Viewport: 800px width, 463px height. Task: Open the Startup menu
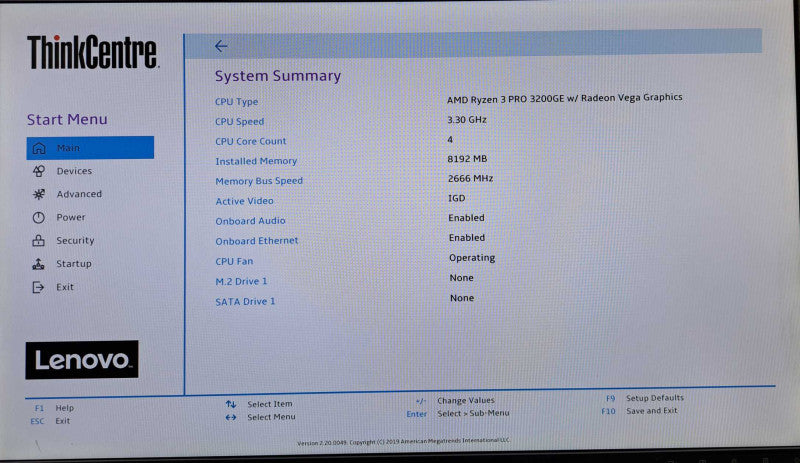coord(73,263)
